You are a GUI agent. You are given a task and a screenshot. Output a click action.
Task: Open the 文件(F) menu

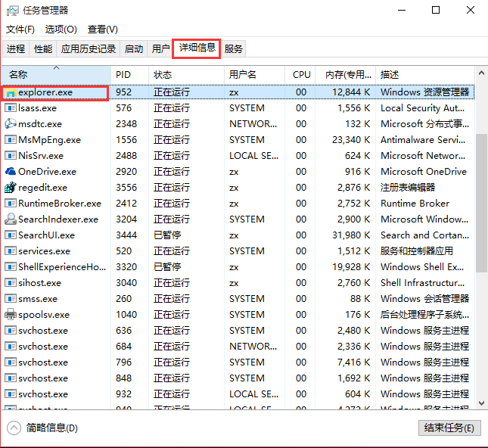[20, 30]
